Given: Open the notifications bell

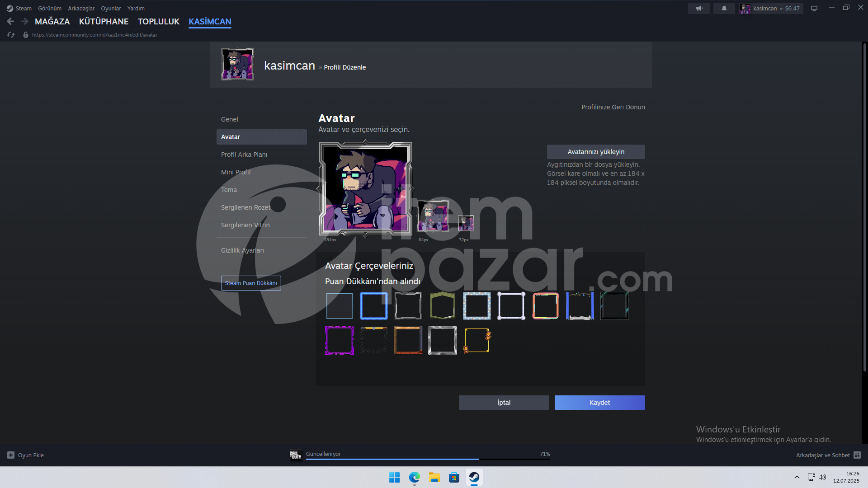Looking at the screenshot, I should pyautogui.click(x=724, y=9).
